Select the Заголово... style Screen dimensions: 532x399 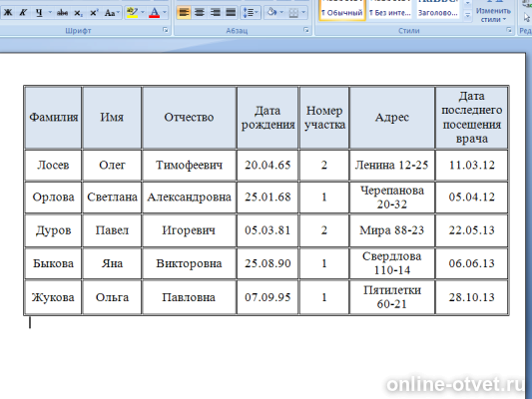click(438, 10)
